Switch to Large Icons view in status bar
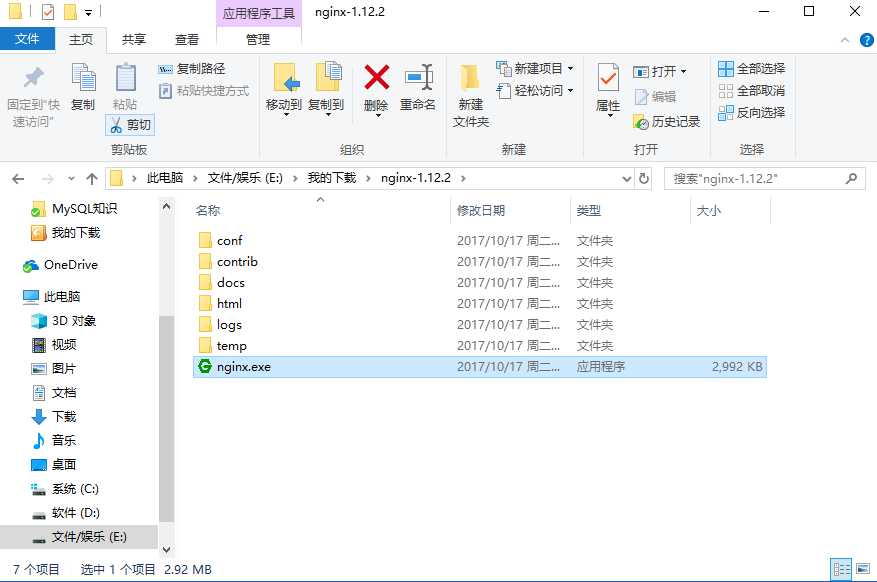Viewport: 877px width, 582px height. 863,569
